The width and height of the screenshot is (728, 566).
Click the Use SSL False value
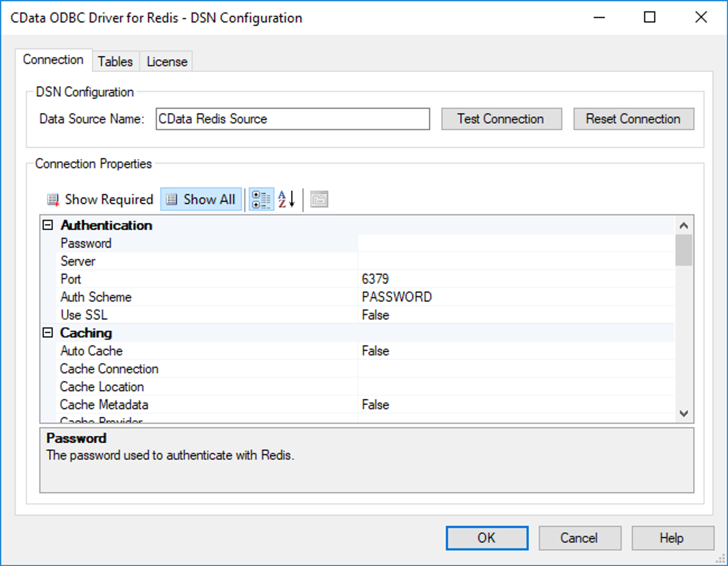[515, 315]
